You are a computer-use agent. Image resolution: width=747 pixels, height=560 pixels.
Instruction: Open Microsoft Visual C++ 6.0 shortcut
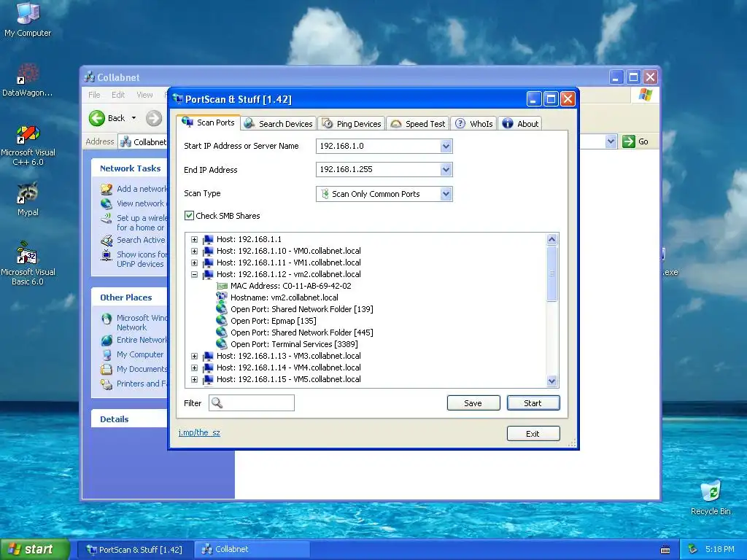(x=28, y=146)
